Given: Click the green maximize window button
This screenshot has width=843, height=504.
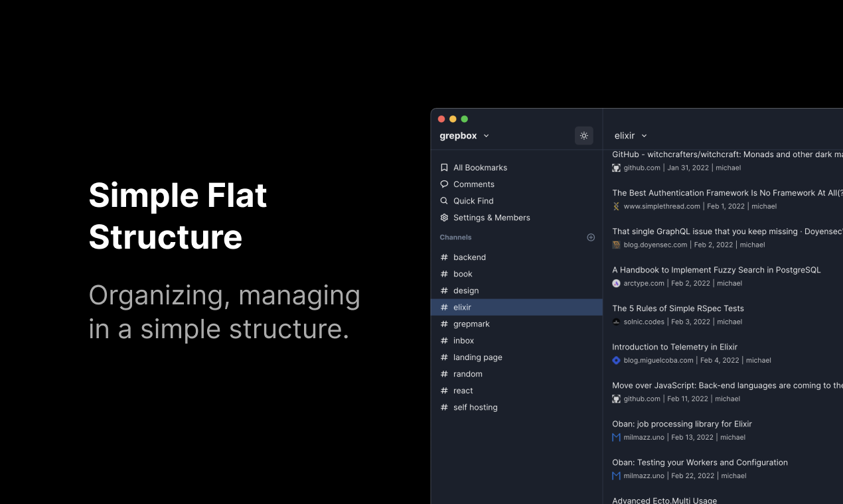Looking at the screenshot, I should [465, 119].
